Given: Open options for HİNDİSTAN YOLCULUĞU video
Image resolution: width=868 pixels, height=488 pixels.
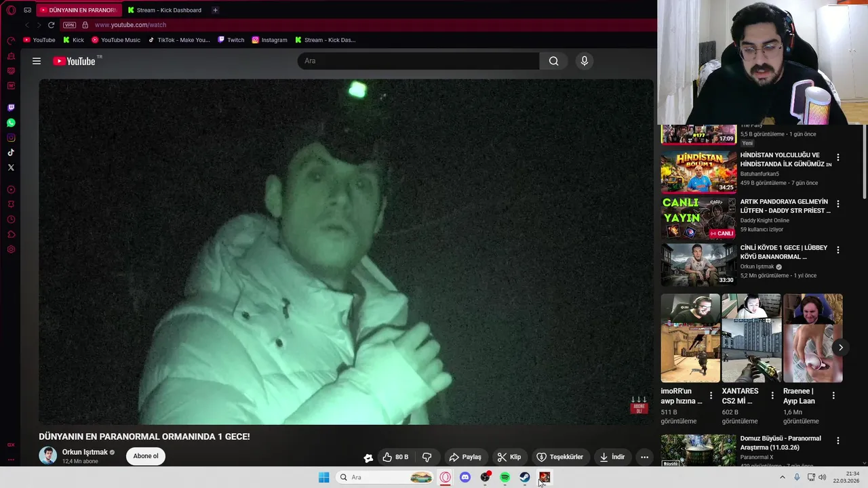Looking at the screenshot, I should [838, 157].
